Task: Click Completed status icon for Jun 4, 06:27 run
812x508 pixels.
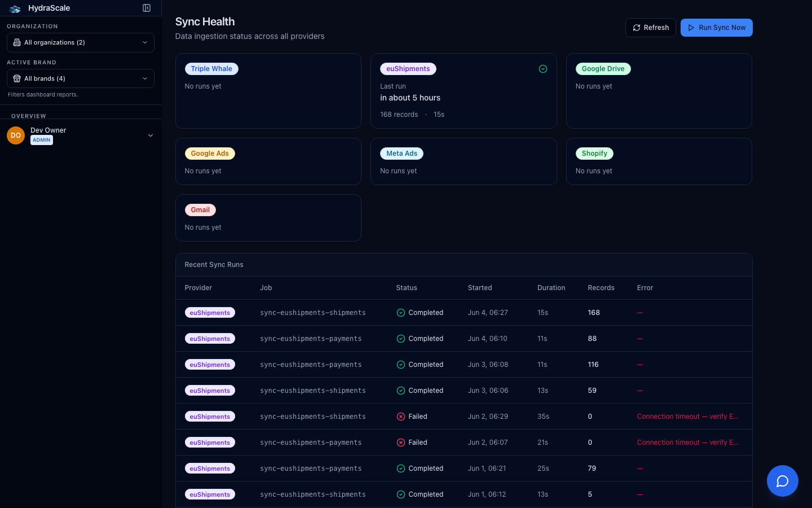Action: tap(401, 313)
